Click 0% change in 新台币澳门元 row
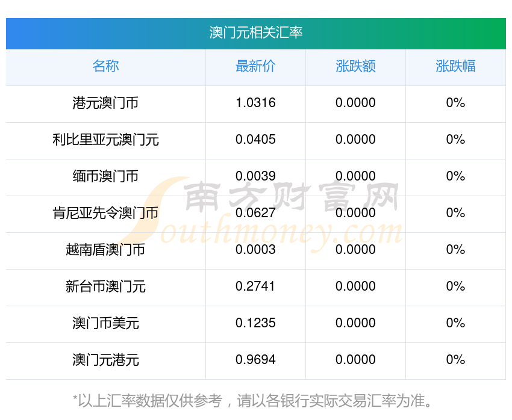Screen dimensions: 512x420 pyautogui.click(x=455, y=286)
